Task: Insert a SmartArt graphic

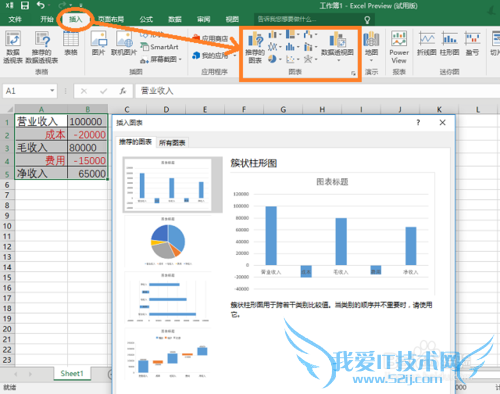Action: [159, 47]
